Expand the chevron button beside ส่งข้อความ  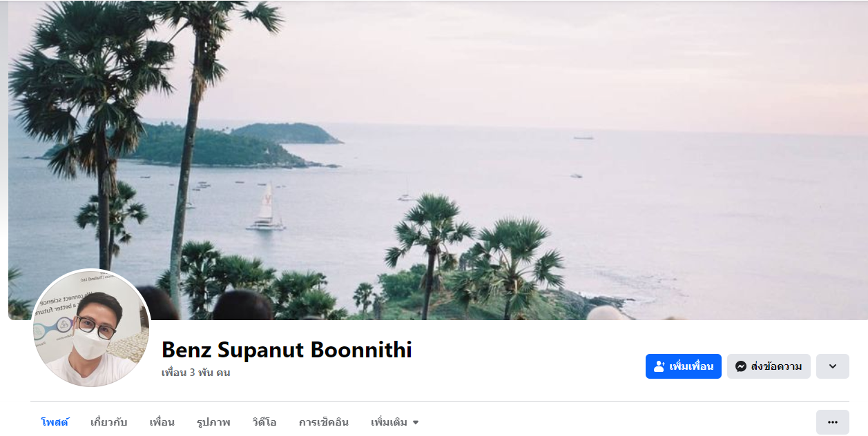tap(832, 366)
